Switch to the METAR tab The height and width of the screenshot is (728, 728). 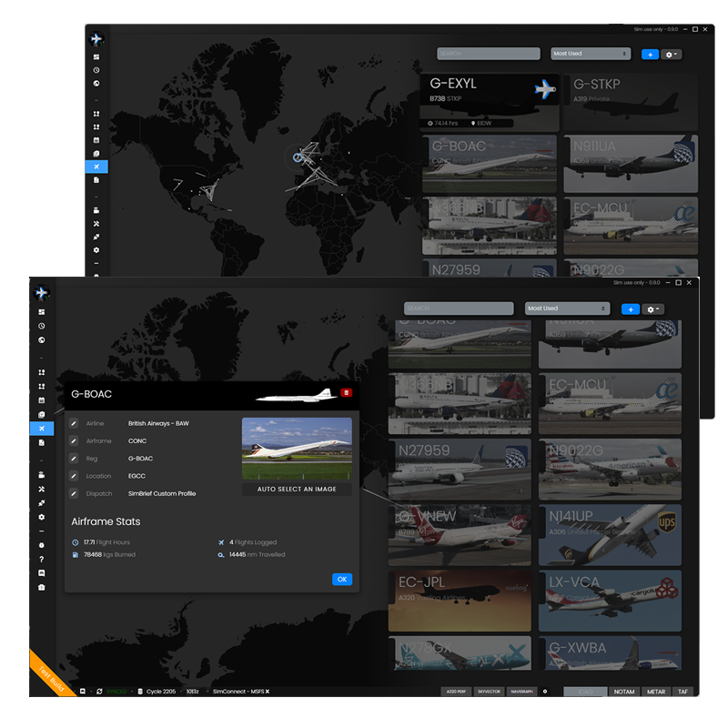coord(655,692)
